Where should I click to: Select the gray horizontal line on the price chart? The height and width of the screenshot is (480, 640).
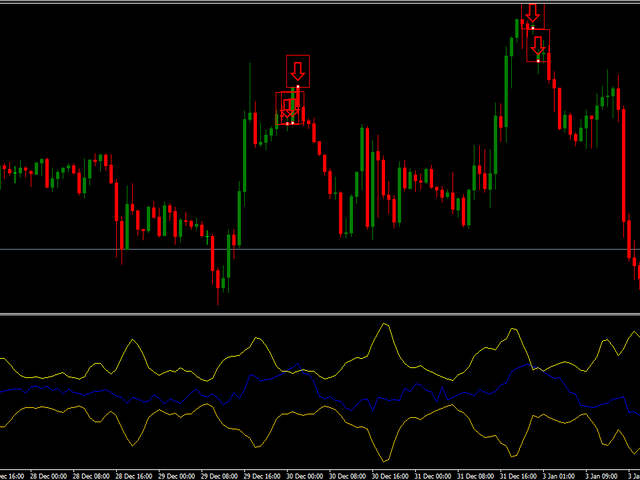320,249
